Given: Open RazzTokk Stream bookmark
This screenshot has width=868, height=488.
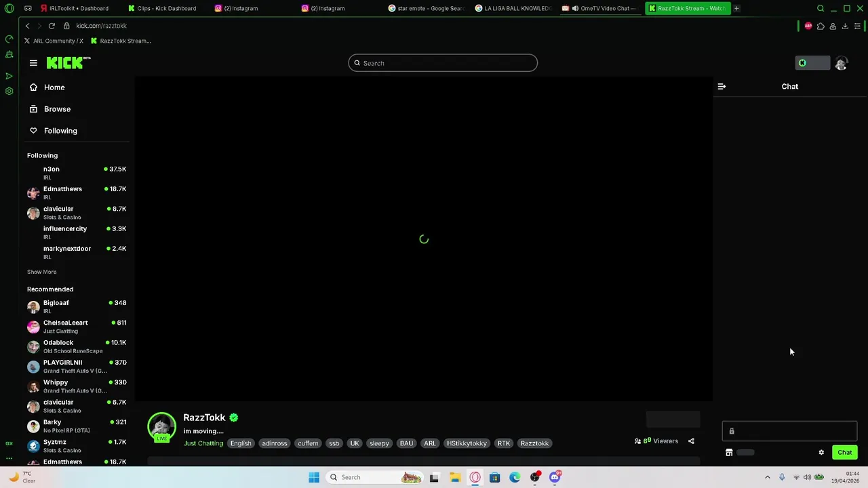Looking at the screenshot, I should coord(121,41).
